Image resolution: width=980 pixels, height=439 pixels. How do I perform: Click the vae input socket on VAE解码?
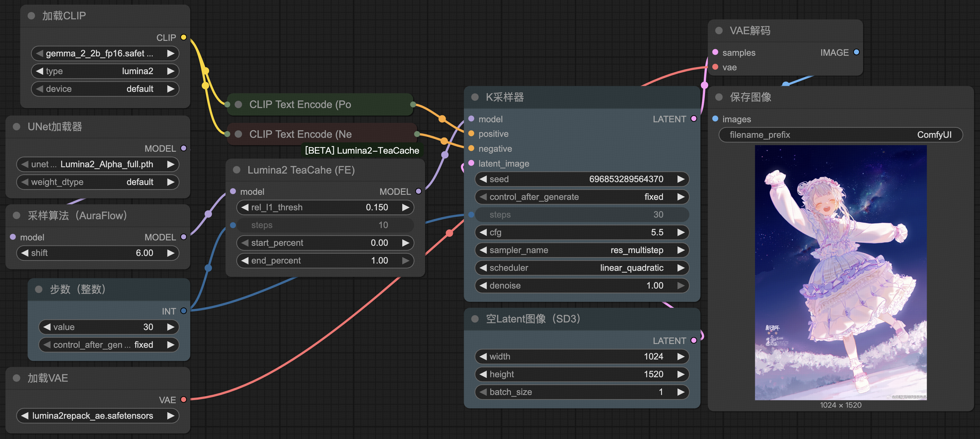click(x=715, y=67)
